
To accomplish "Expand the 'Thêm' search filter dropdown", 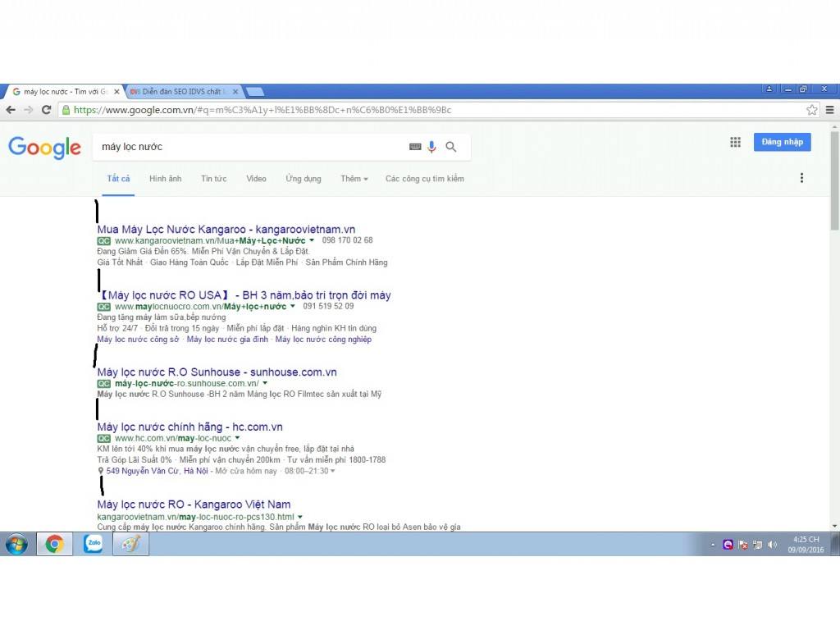I will pyautogui.click(x=354, y=179).
